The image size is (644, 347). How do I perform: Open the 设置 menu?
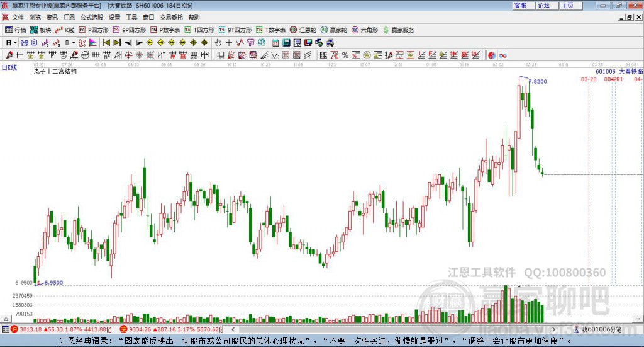[x=114, y=17]
